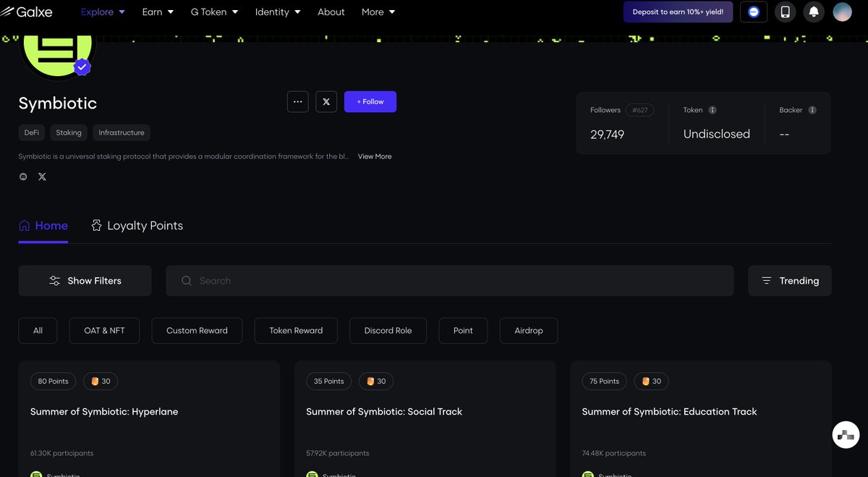Select the DeFi tag

pos(32,132)
